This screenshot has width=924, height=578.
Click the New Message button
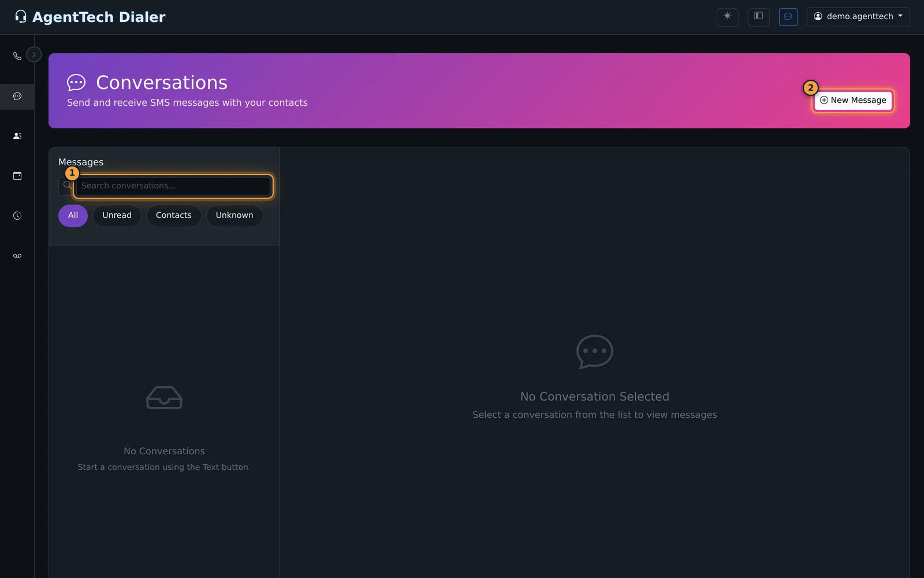pyautogui.click(x=853, y=101)
